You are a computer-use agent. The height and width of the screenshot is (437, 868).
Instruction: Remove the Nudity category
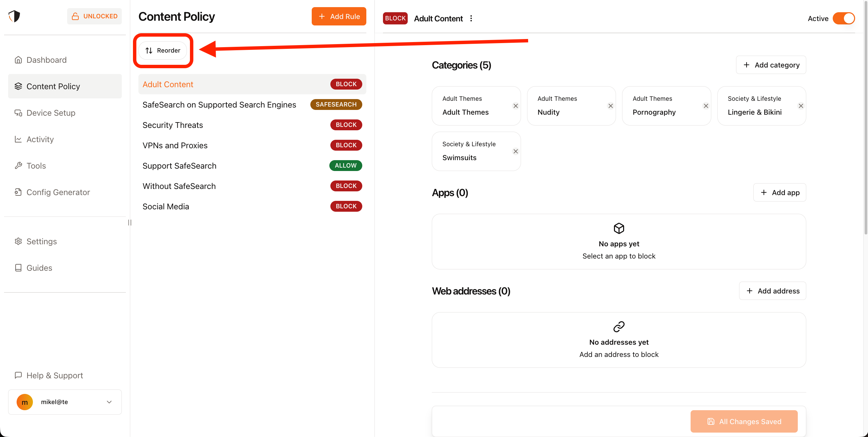point(611,106)
